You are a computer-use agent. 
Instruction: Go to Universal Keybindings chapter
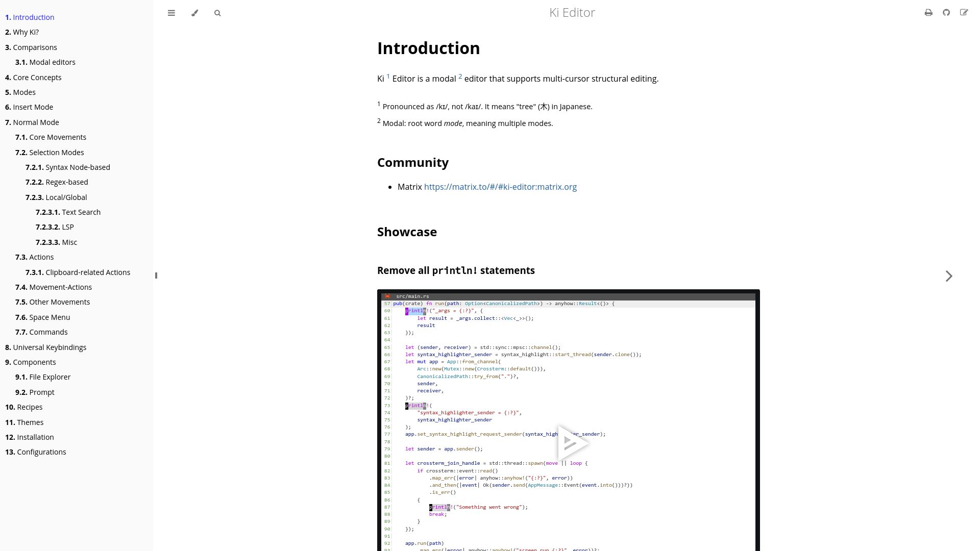[x=46, y=347]
